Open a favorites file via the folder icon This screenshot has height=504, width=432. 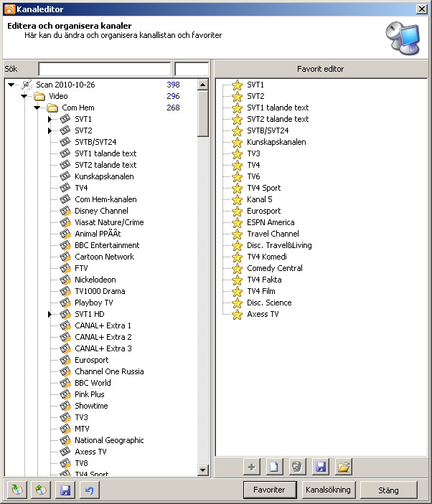(344, 467)
